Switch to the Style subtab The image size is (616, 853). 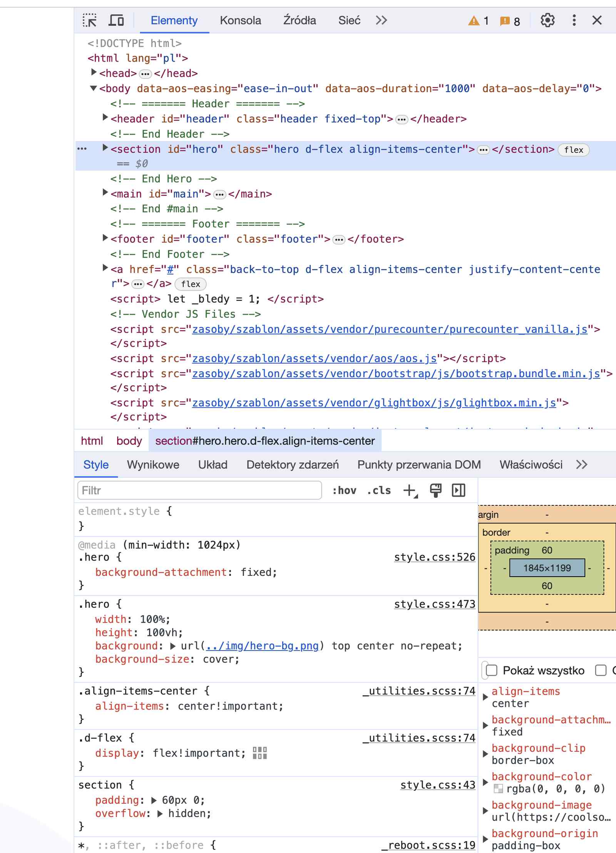[x=96, y=465]
